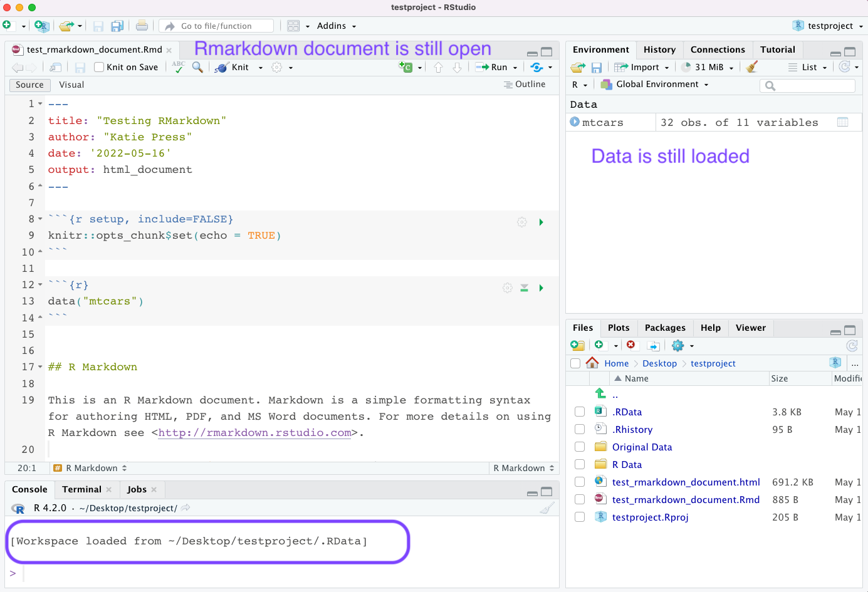The image size is (868, 592).
Task: Open the testproject project dropdown menu
Action: pyautogui.click(x=828, y=26)
